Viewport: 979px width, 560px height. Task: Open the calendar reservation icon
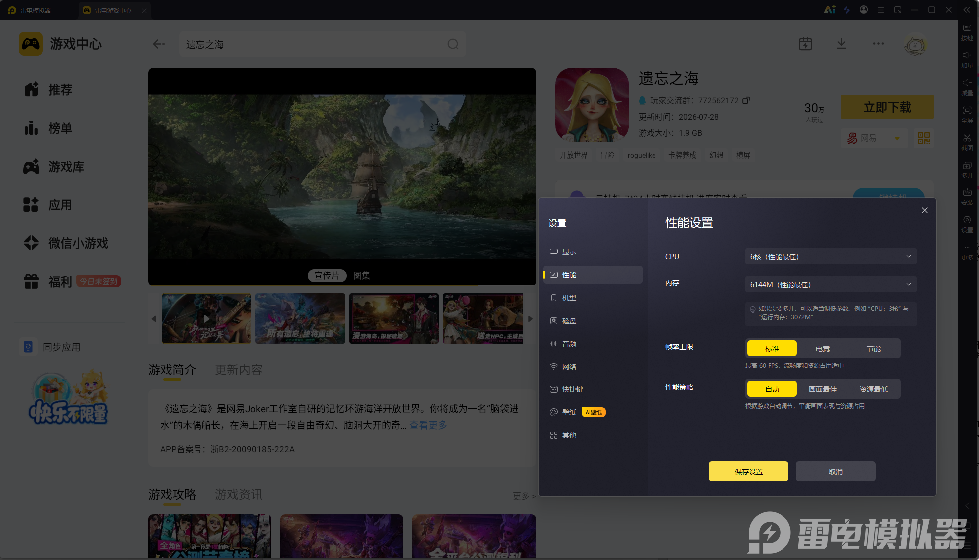(x=805, y=44)
